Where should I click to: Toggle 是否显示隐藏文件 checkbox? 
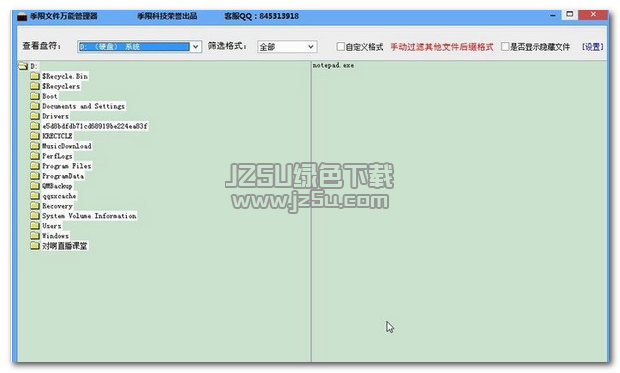tap(505, 47)
